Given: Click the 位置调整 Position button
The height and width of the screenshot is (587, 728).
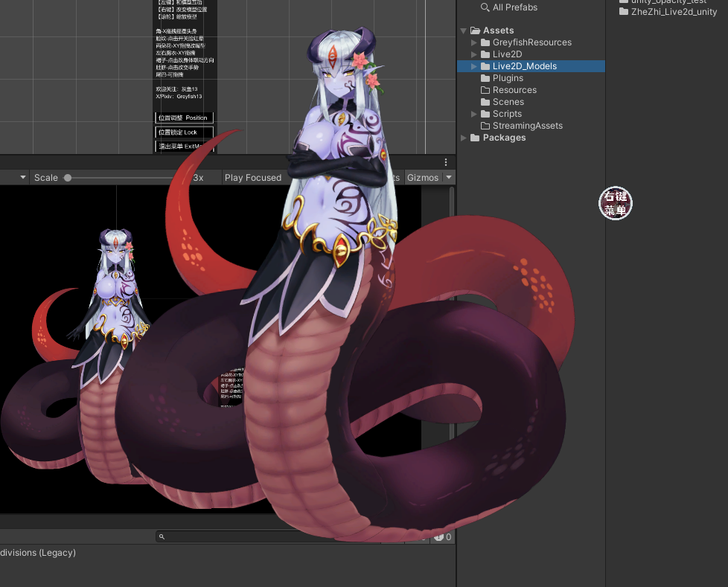Looking at the screenshot, I should (x=184, y=118).
